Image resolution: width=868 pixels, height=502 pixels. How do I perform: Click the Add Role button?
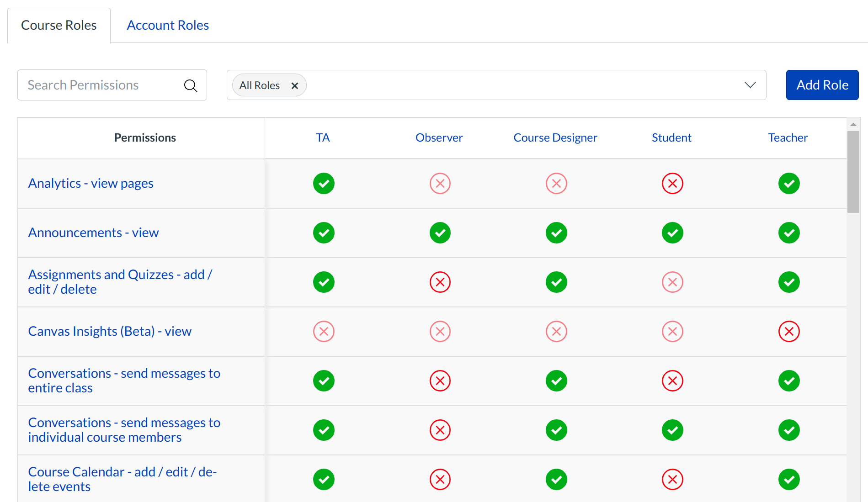pyautogui.click(x=822, y=85)
